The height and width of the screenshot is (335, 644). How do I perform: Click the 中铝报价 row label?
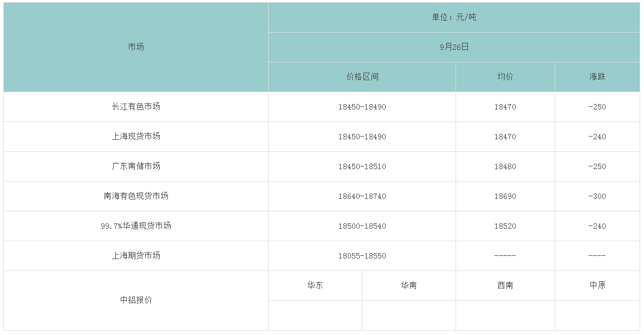pos(136,300)
